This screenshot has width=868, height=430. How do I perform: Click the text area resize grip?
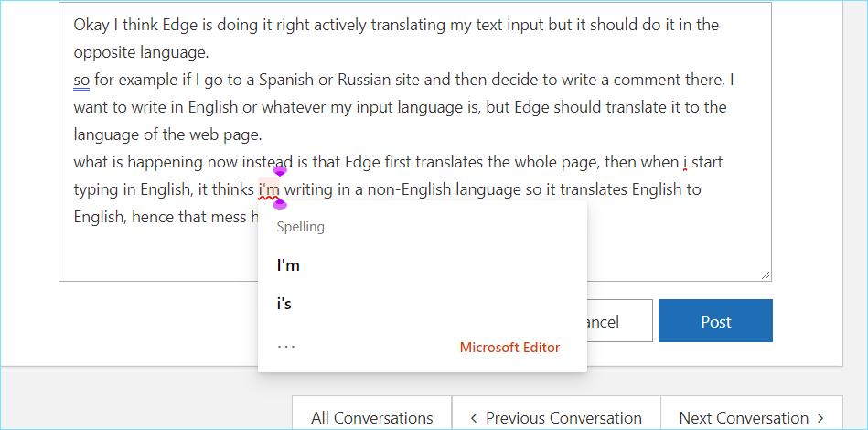point(765,274)
